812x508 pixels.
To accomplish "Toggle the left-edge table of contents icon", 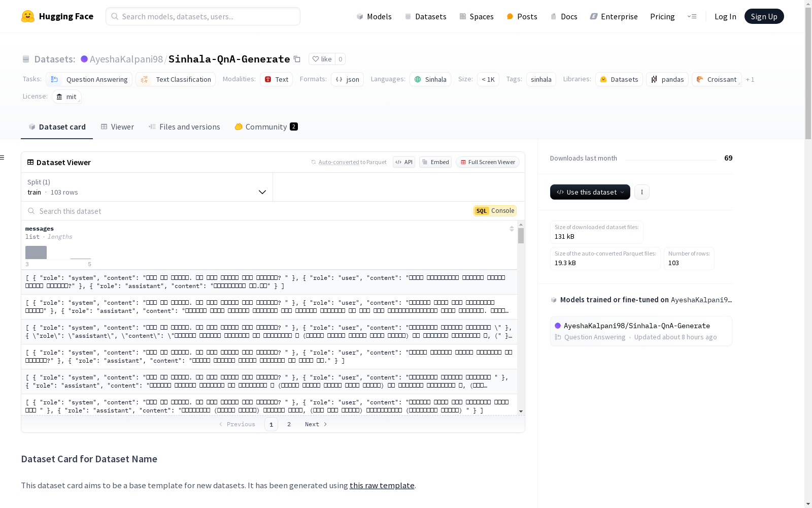I will tap(2, 157).
